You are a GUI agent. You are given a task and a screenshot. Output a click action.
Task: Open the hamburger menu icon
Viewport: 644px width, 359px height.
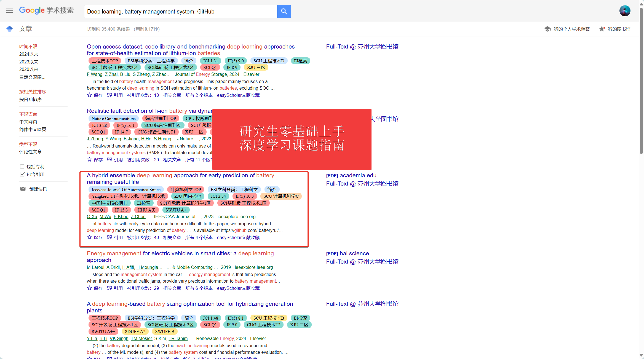[x=9, y=11]
